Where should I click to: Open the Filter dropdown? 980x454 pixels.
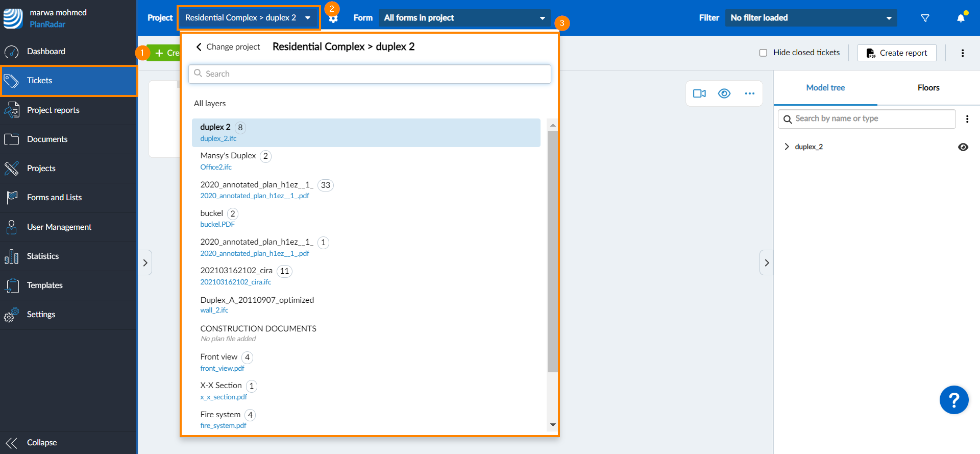click(811, 18)
